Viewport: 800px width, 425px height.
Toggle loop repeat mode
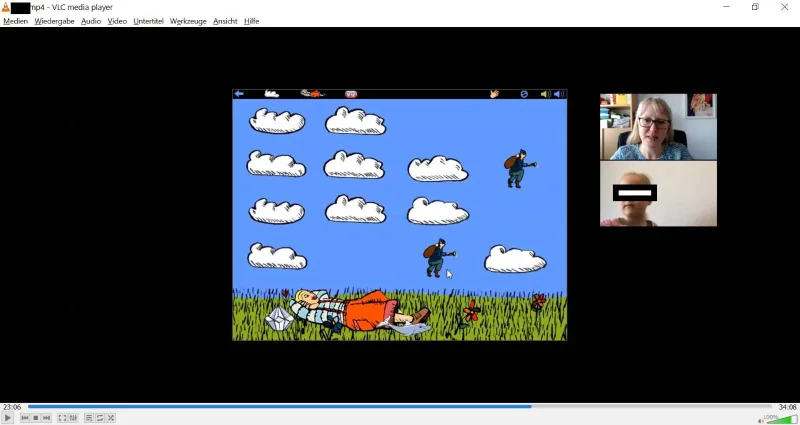(x=100, y=418)
